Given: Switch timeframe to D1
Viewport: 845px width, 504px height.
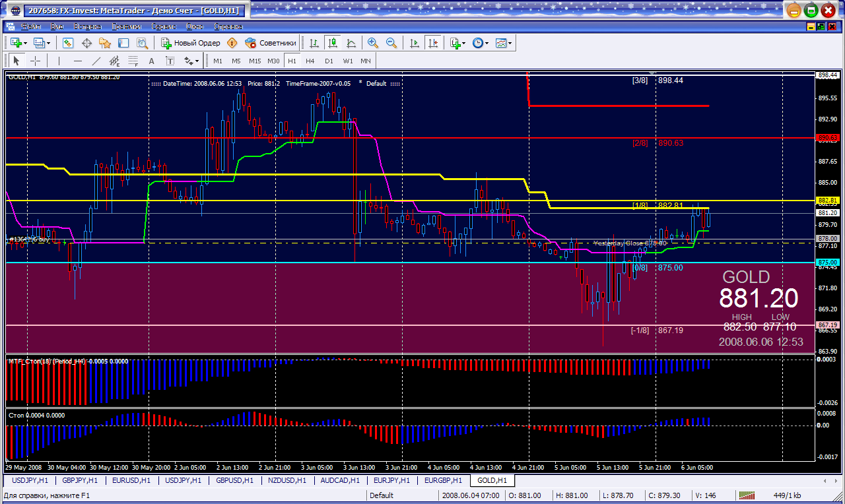Looking at the screenshot, I should point(329,61).
